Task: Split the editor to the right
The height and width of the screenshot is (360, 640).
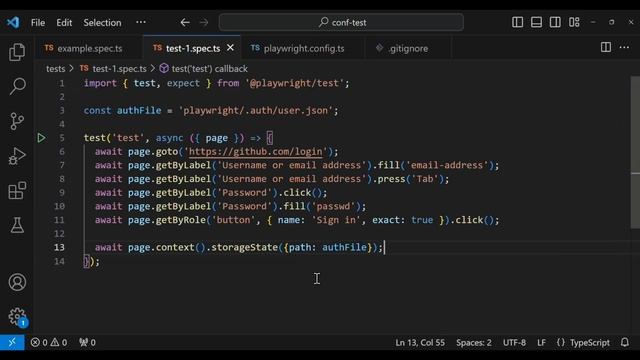Action: point(606,47)
